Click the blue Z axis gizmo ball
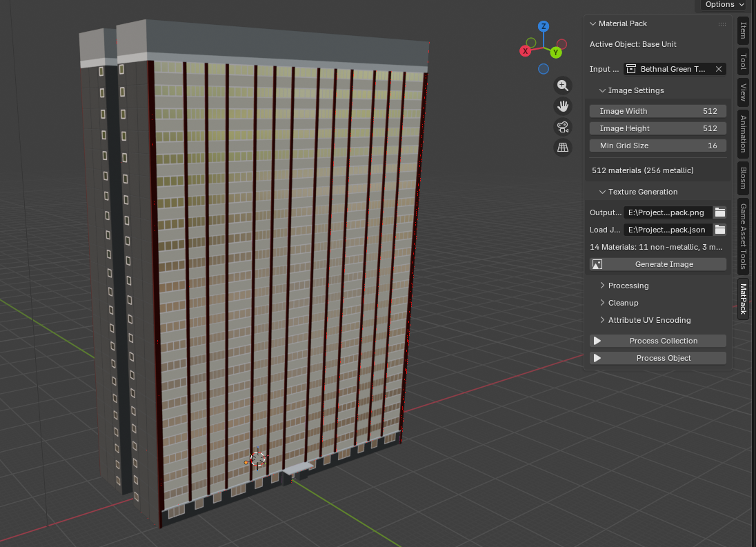Image resolution: width=756 pixels, height=547 pixels. point(544,26)
